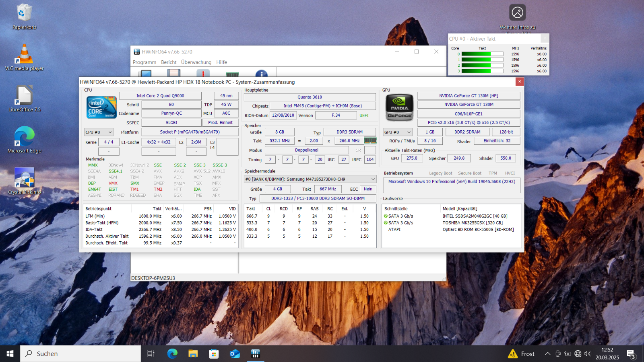
Task: Click the 'Doppelkanal' memory mode field
Action: tap(307, 150)
